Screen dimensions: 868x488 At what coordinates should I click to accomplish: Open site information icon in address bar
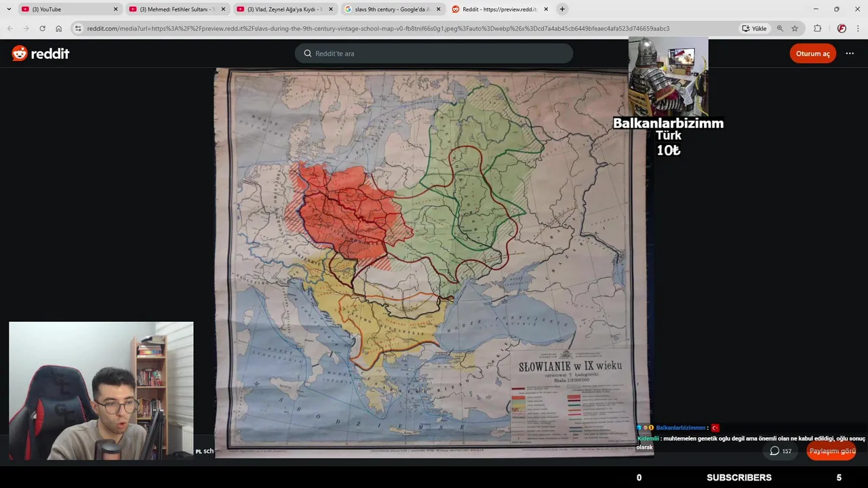[78, 28]
